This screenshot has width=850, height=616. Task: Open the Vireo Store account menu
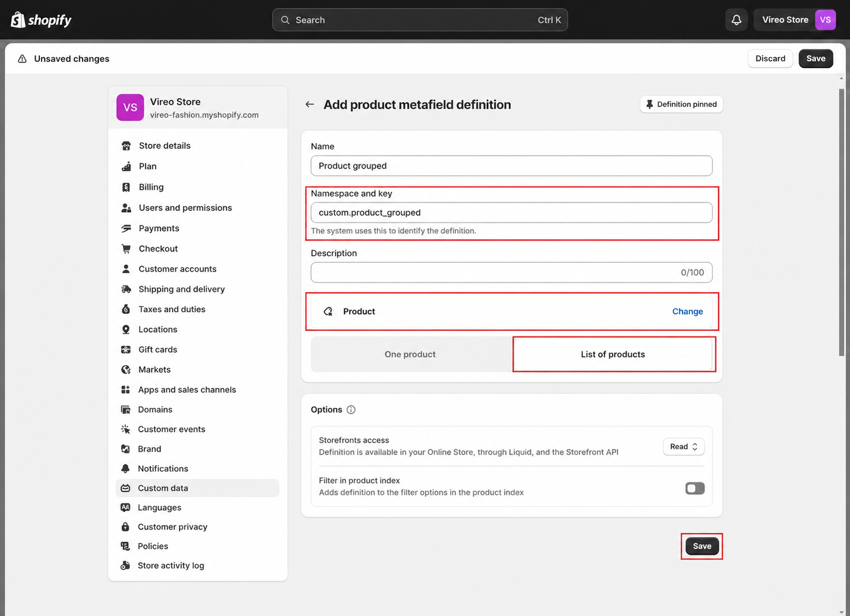coord(795,20)
